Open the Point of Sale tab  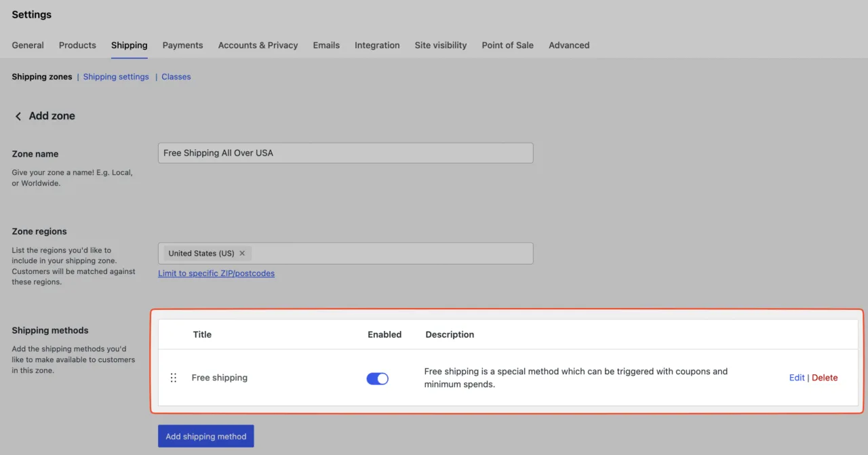[x=508, y=45]
